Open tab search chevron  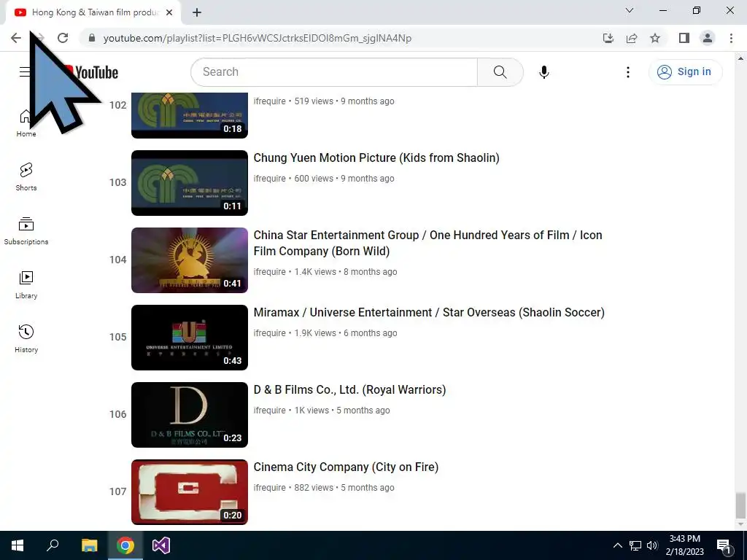pyautogui.click(x=630, y=10)
